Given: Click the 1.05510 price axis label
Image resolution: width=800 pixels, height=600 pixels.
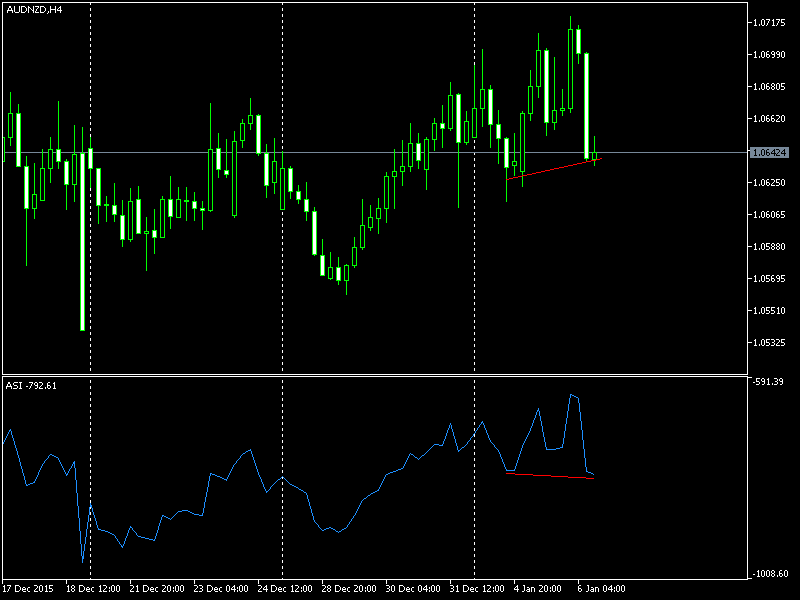Looking at the screenshot, I should [769, 311].
